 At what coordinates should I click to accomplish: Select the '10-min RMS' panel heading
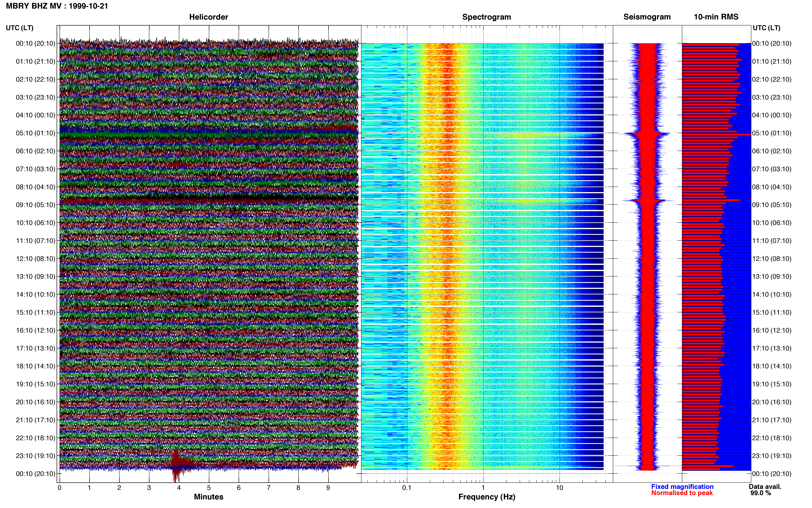pyautogui.click(x=716, y=17)
